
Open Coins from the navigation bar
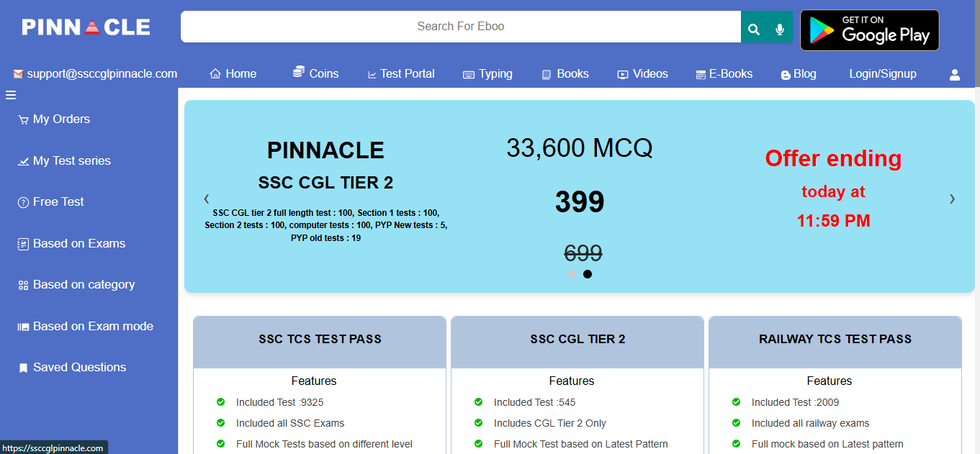pyautogui.click(x=315, y=73)
